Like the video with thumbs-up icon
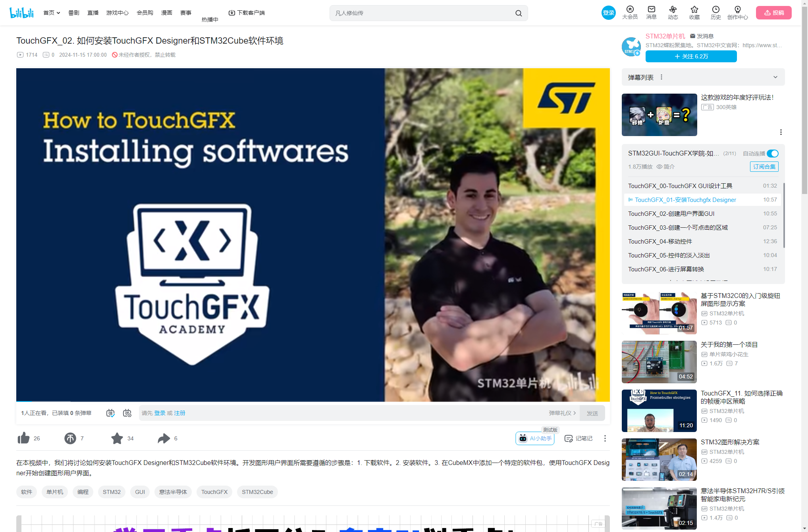Screen dimensions: 808x532 pos(24,438)
